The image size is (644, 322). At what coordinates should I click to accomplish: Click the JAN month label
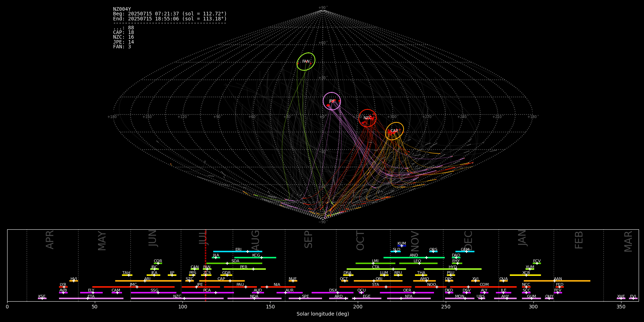[x=522, y=238]
